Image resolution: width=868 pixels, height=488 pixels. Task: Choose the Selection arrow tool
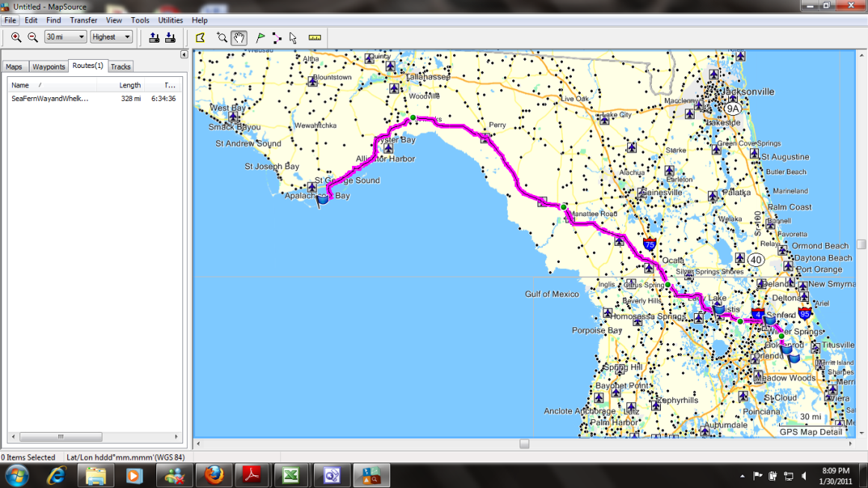coord(293,37)
